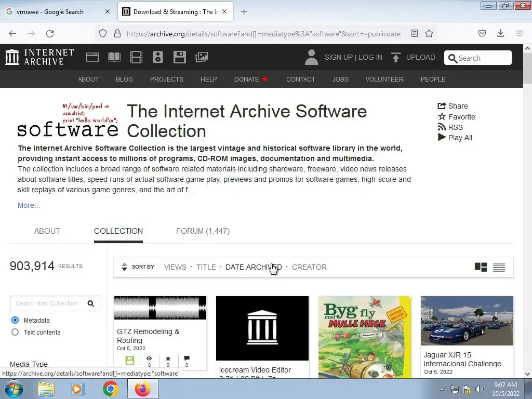532x399 pixels.
Task: Open the Video film icon
Action: point(136,57)
